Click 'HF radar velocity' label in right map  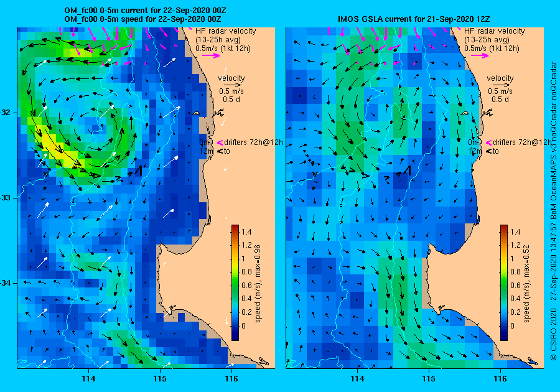point(495,31)
